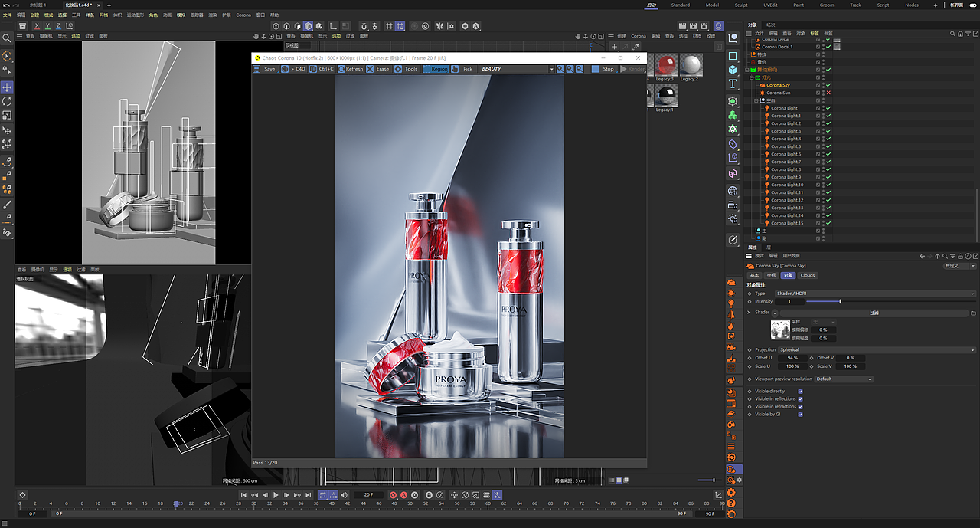Toggle the Y axis lock
Screen dimensions: 980x528
(47, 26)
